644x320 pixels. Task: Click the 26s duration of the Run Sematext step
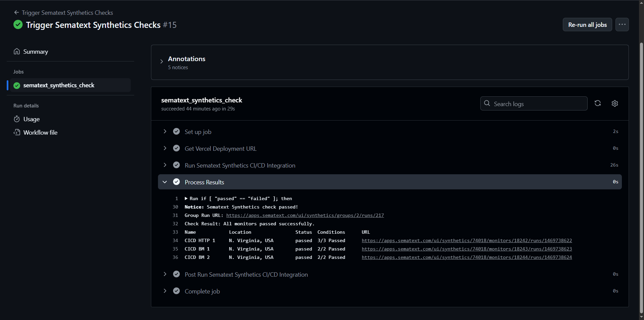click(x=614, y=165)
